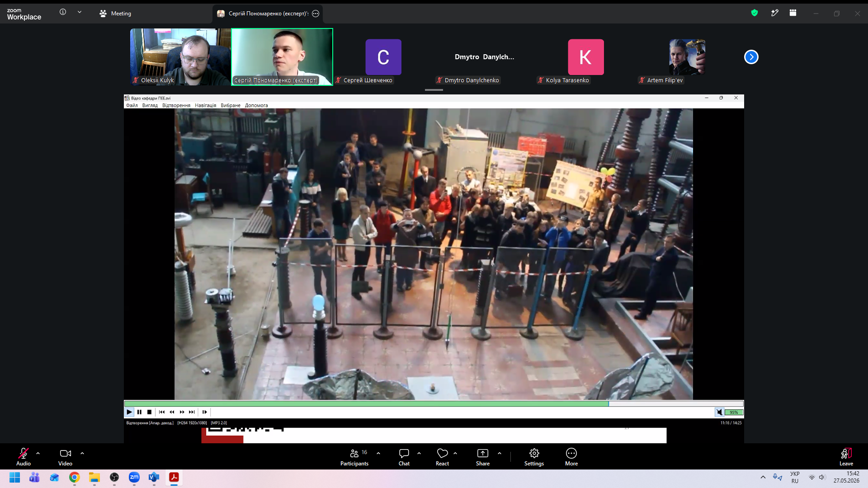Skip to previous track in player
This screenshot has width=868, height=488.
pyautogui.click(x=162, y=412)
